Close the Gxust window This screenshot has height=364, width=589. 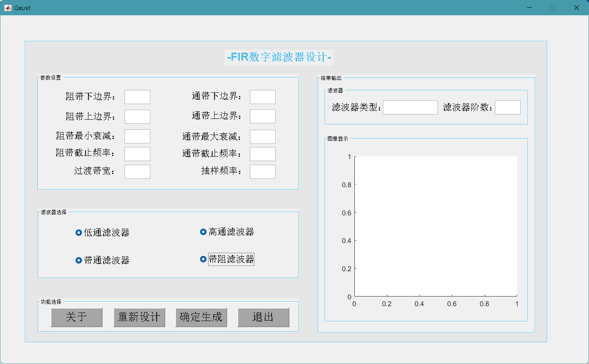(577, 8)
